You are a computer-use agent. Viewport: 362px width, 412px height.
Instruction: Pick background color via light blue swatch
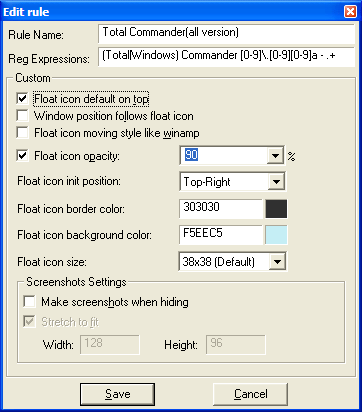click(276, 235)
